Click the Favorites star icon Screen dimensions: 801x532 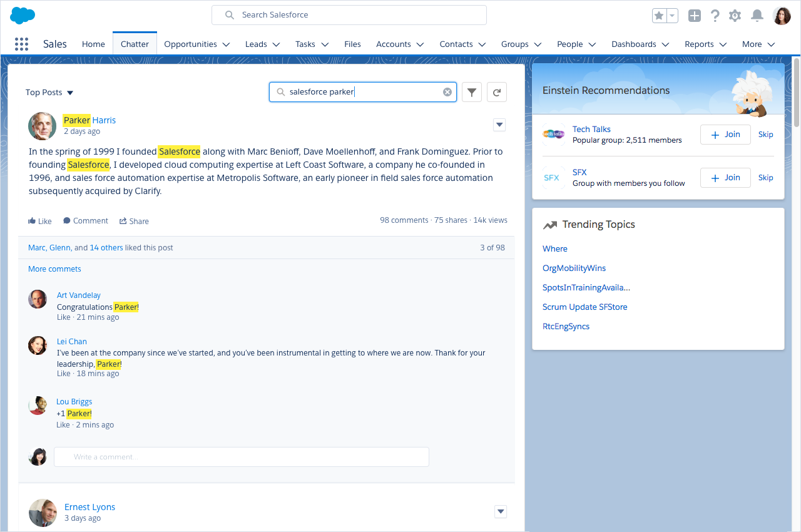click(659, 16)
